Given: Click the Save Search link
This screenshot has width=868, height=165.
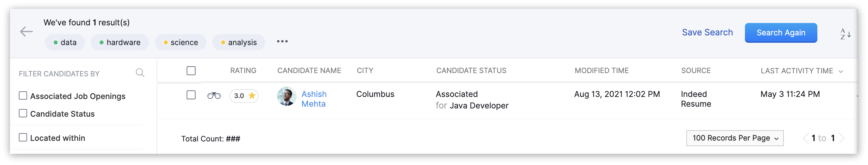Looking at the screenshot, I should coord(707,32).
